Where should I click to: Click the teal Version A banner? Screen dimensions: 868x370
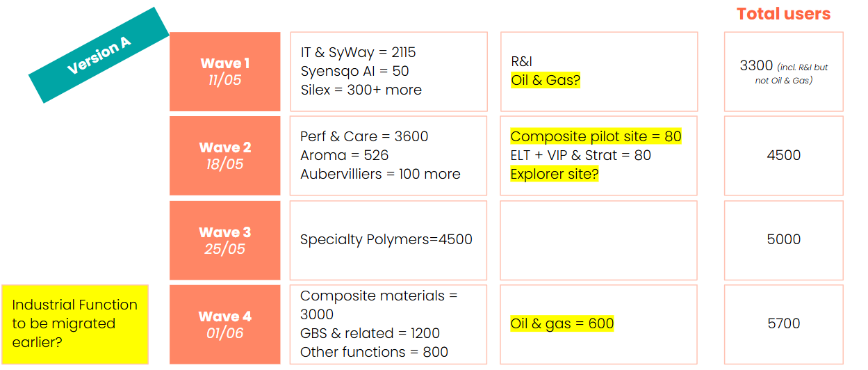click(99, 55)
